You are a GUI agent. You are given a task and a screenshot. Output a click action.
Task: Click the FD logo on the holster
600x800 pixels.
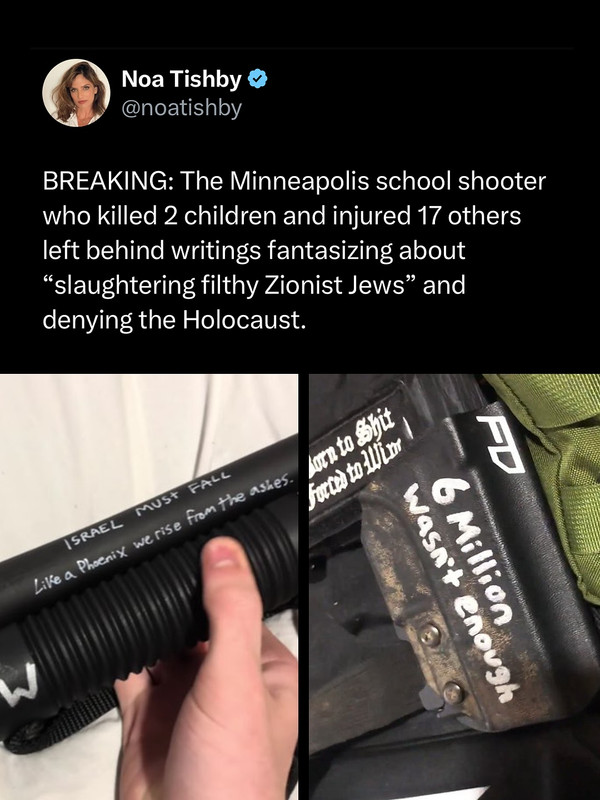(501, 444)
